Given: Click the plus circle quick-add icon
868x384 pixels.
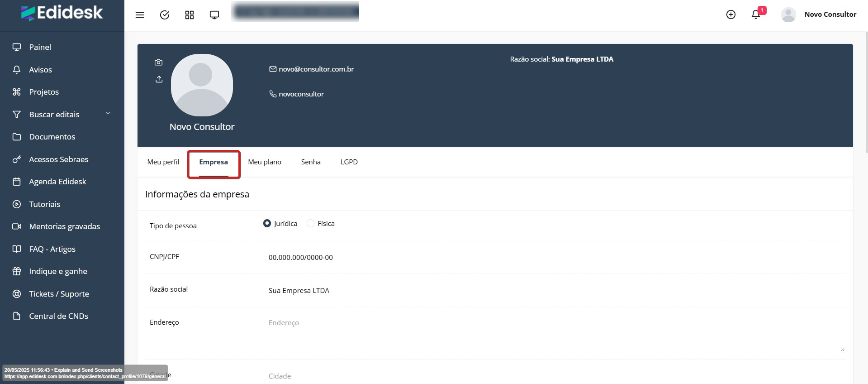Looking at the screenshot, I should (730, 14).
